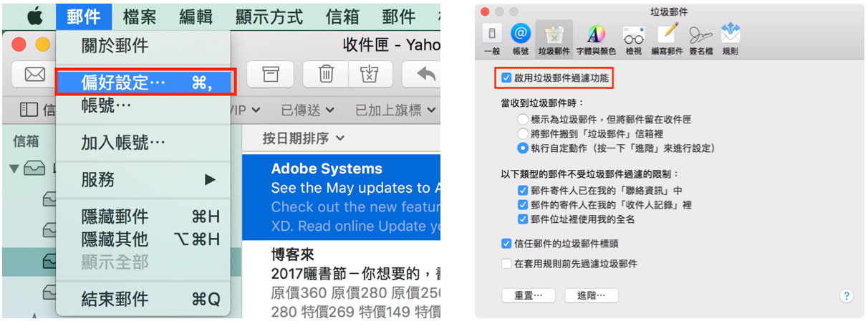The image size is (868, 324).
Task: Select 將郵件搬到「垃圾郵件」信箱裡 radio option
Action: [x=523, y=133]
